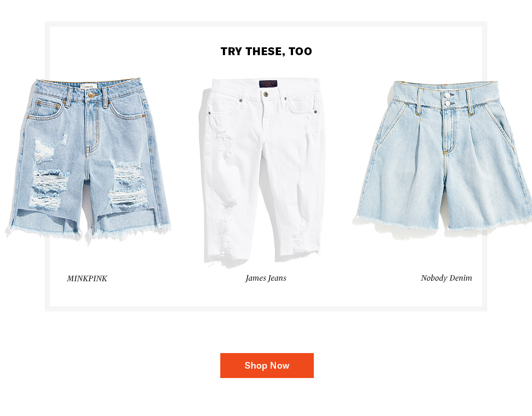Select the white James Jeans shorts image
Viewport: 532px width, 416px height.
coord(262,173)
